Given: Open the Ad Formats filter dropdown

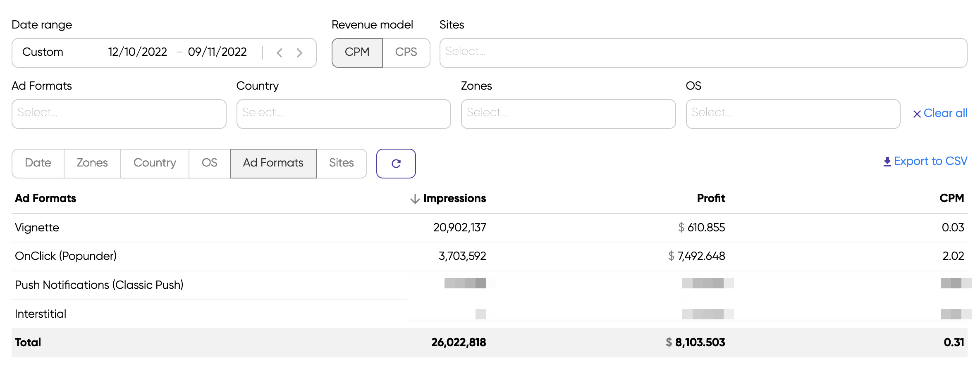Looking at the screenshot, I should (x=119, y=114).
